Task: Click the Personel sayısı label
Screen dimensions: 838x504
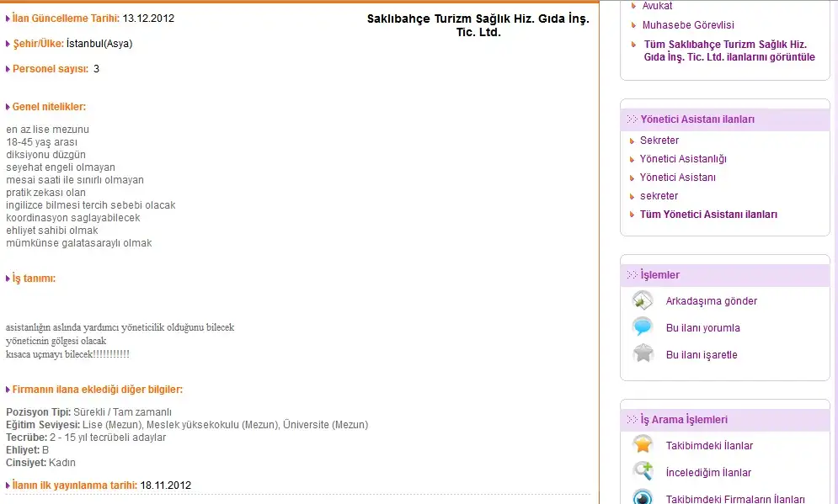Action: coord(51,69)
